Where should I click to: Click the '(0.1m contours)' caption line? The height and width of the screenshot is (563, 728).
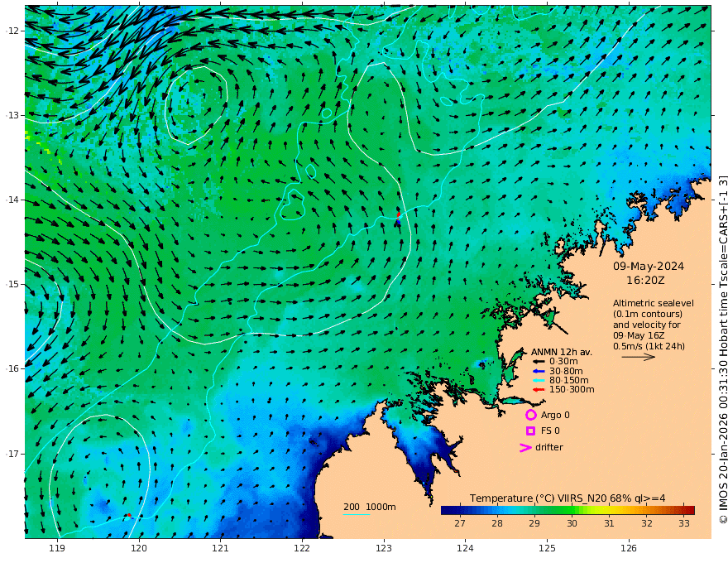click(x=648, y=314)
